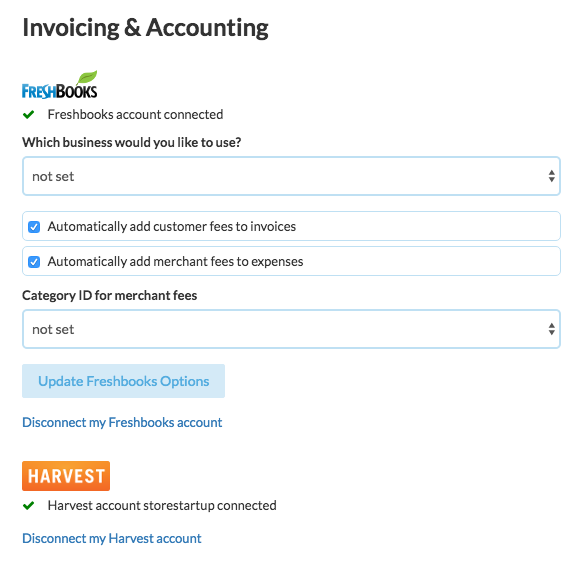
Task: Open the Which business dropdown
Action: 291,176
